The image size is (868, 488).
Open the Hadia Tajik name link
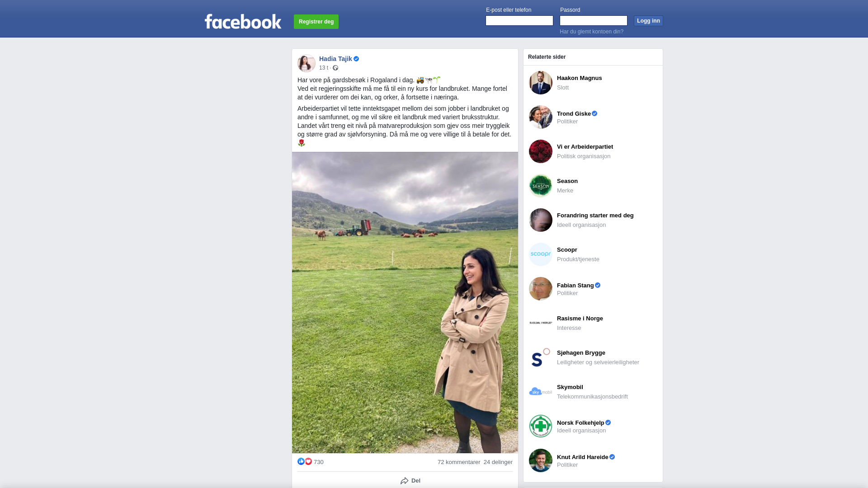pos(335,59)
